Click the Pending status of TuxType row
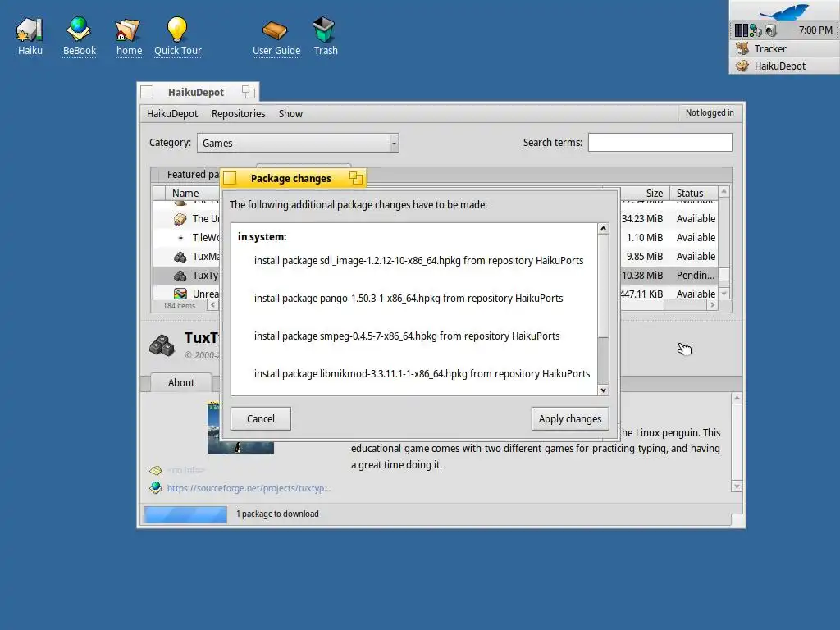 [x=695, y=276]
